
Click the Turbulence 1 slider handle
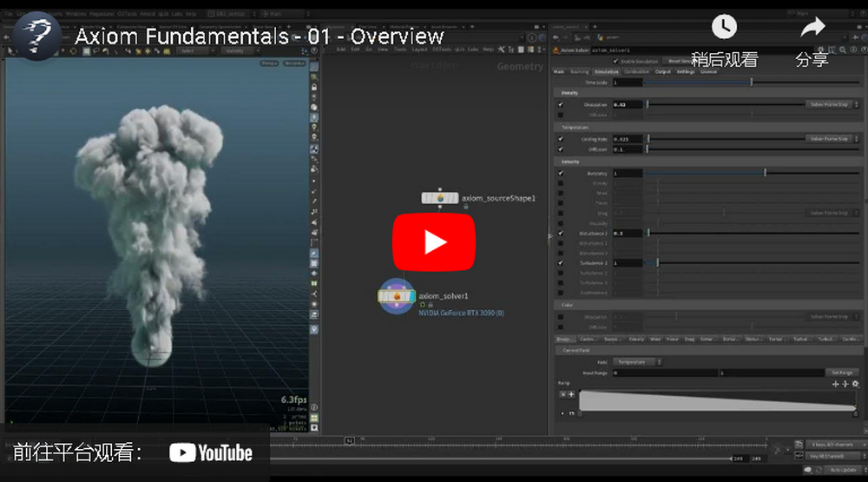point(658,263)
